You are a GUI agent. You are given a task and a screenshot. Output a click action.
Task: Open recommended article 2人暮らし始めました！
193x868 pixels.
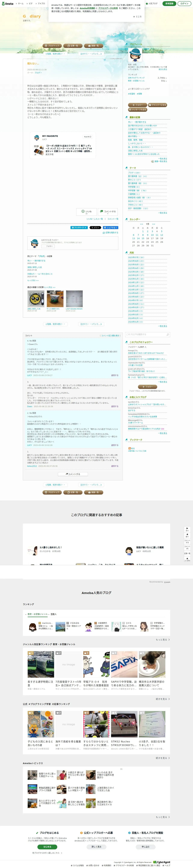[x=51, y=548]
